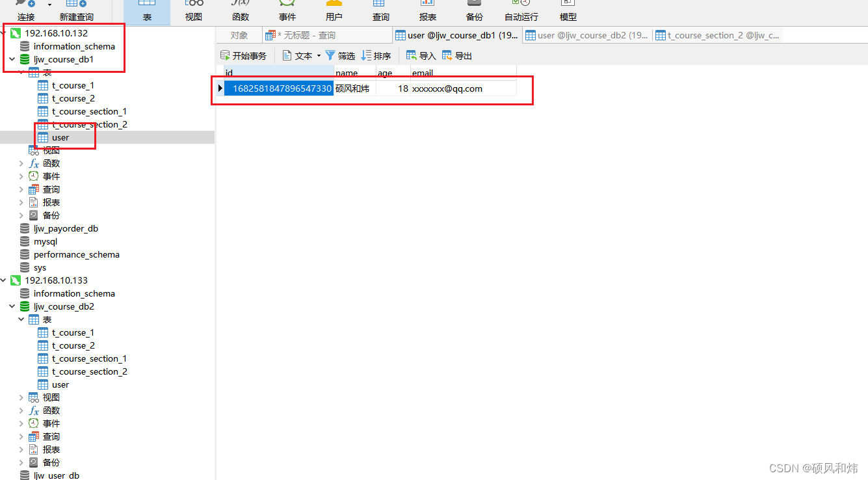Expand 备份 node under ljw_course_db1
The height and width of the screenshot is (480, 868).
[21, 215]
